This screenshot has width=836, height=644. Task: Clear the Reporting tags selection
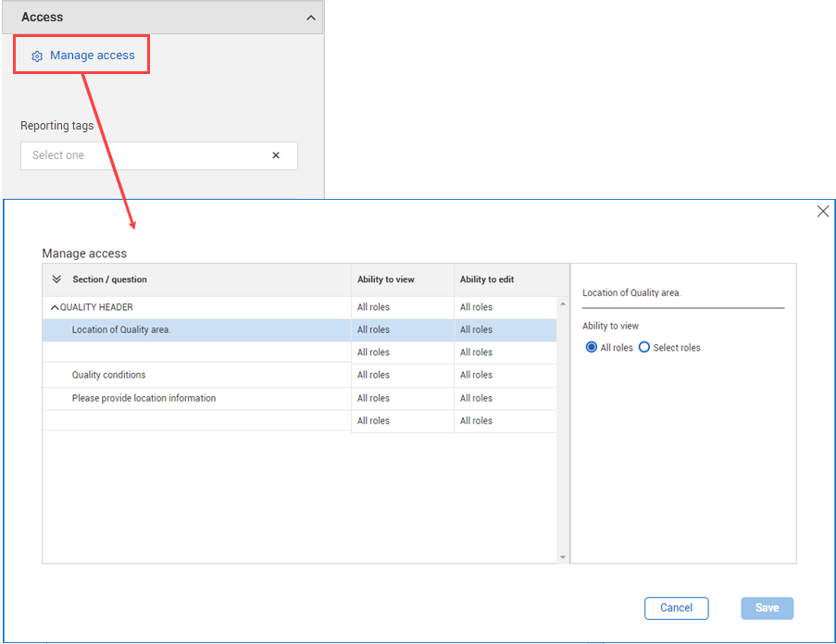click(x=275, y=155)
